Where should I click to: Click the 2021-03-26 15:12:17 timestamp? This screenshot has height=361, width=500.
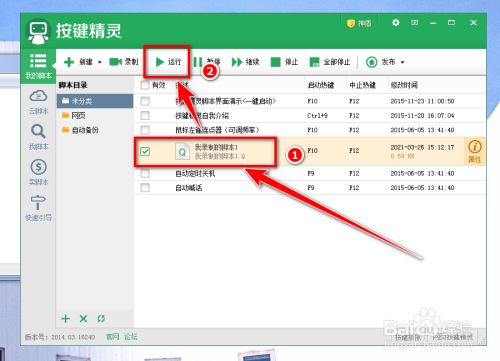tap(422, 147)
